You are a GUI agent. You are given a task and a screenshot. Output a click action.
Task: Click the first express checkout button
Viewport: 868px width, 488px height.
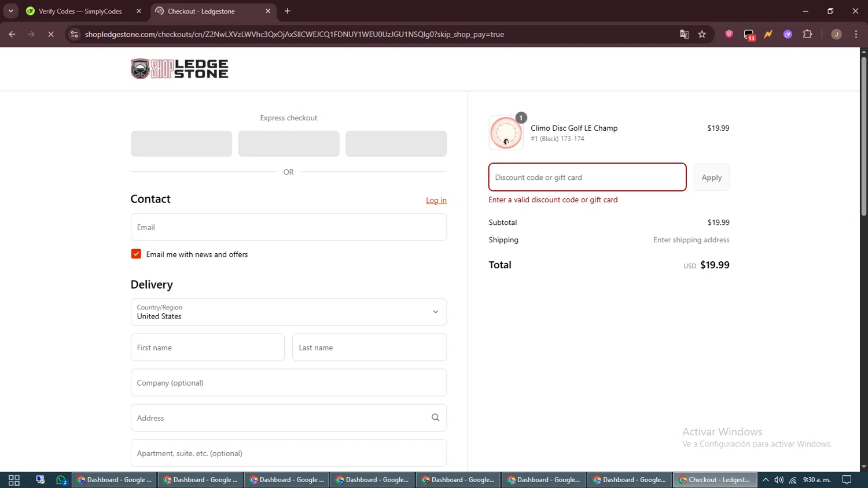pyautogui.click(x=181, y=143)
